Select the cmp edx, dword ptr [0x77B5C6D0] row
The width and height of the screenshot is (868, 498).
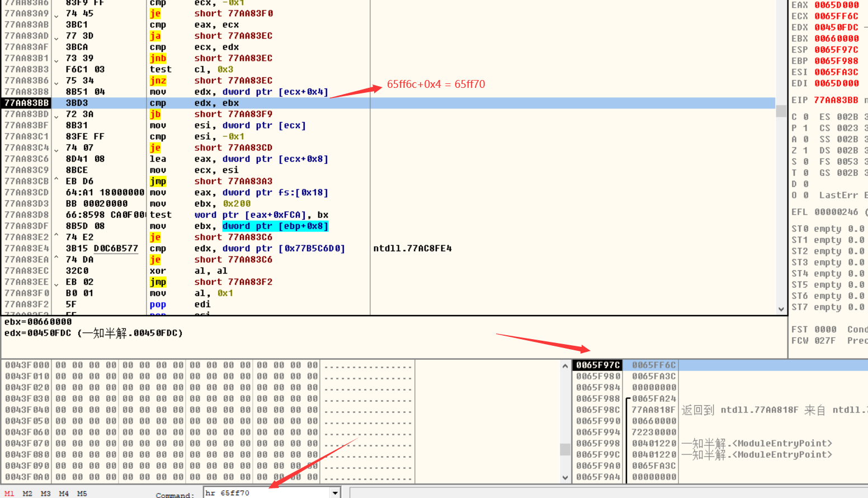click(388, 248)
